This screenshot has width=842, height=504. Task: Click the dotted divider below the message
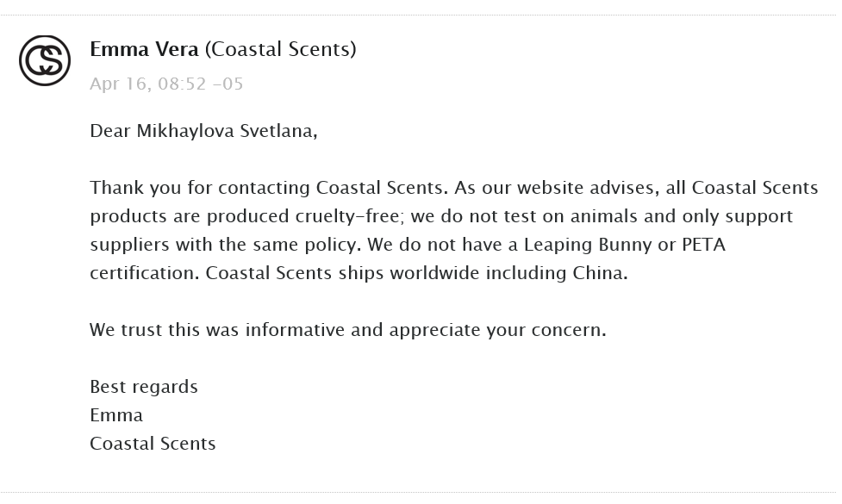419,492
